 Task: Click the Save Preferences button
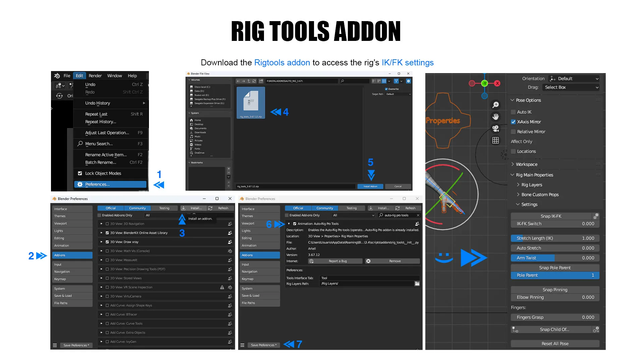264,345
